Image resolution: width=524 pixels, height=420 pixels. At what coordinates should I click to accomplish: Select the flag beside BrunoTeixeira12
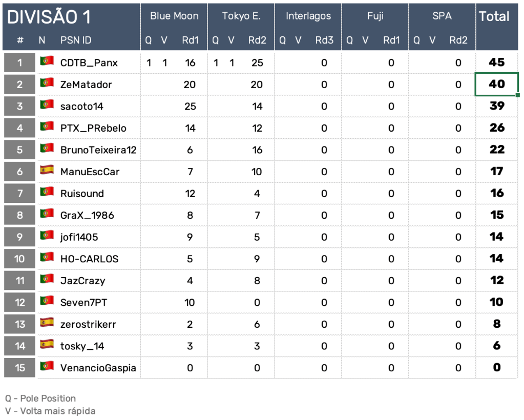pyautogui.click(x=47, y=148)
